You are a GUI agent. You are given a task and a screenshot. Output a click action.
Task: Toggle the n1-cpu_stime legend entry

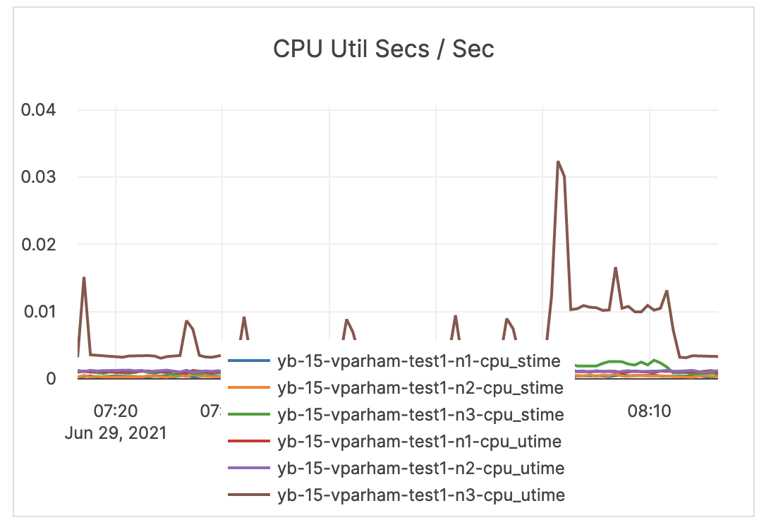(419, 361)
